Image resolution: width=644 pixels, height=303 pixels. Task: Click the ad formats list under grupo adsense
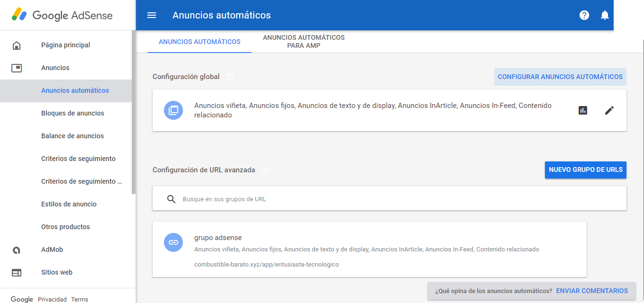(x=367, y=250)
